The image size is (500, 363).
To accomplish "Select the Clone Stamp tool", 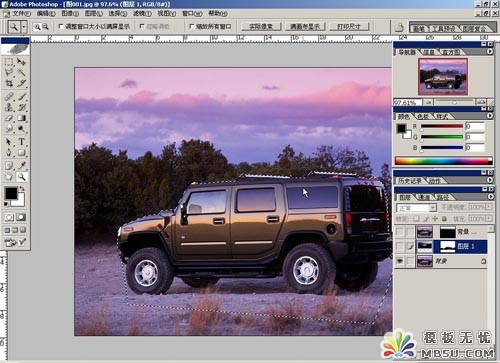I will [9, 107].
